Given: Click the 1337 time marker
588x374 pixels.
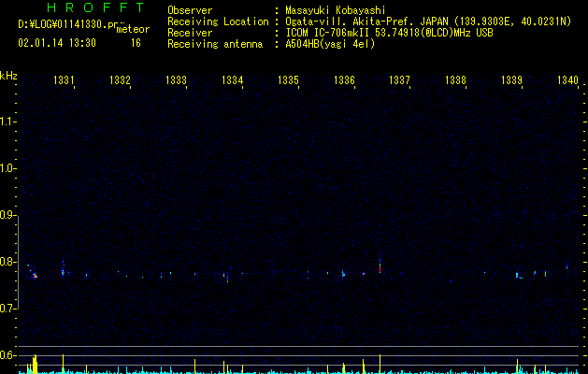Looking at the screenshot, I should pos(399,79).
